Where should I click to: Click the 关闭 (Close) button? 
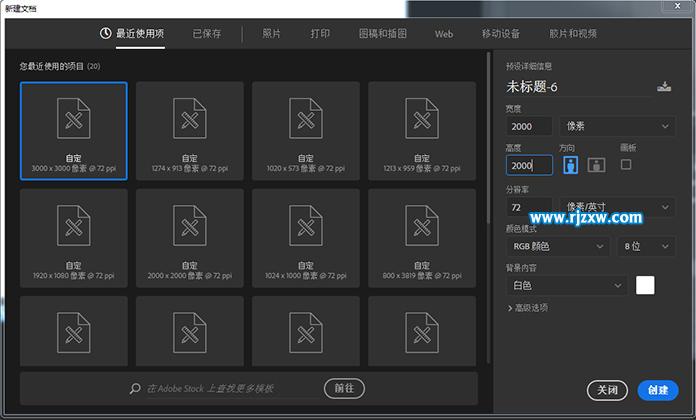pyautogui.click(x=607, y=390)
